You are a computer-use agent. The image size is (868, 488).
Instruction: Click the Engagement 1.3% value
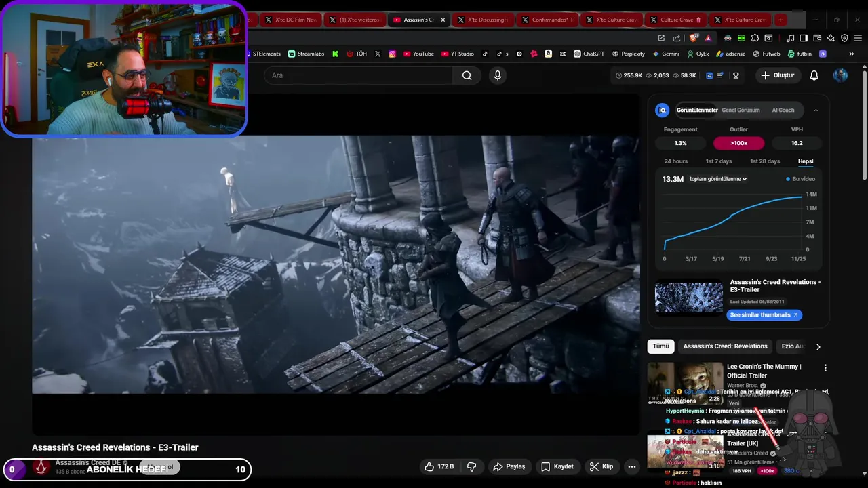(x=680, y=143)
